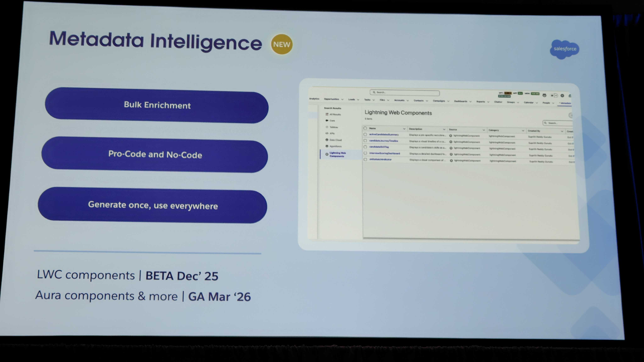Viewport: 644px width, 362px height.
Task: Open the interviewScoringDashboard component link
Action: click(x=385, y=153)
